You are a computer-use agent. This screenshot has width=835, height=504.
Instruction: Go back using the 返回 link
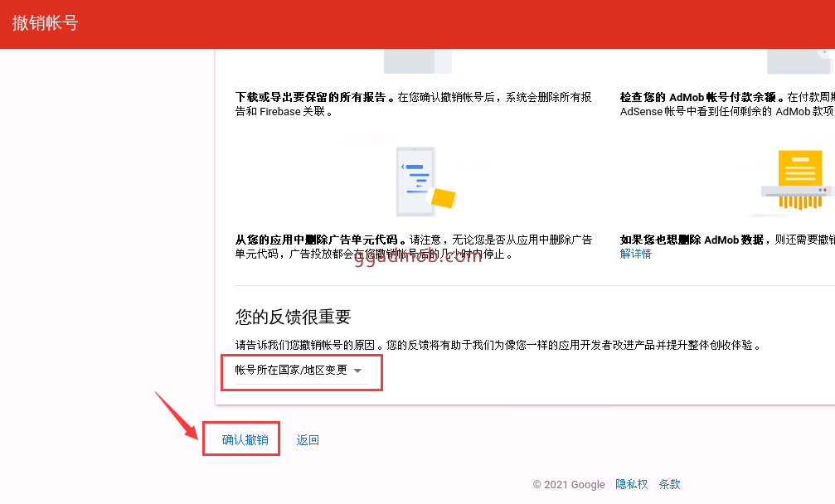tap(308, 440)
